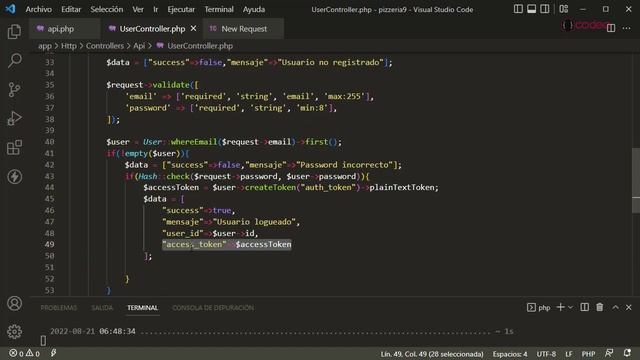Select the UserController.php tab

[152, 29]
